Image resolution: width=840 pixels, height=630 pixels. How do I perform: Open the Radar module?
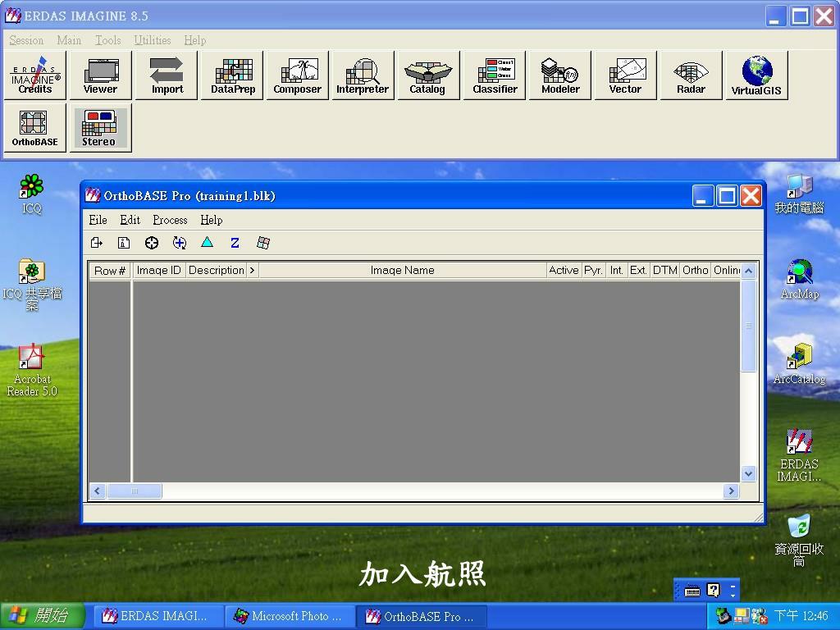coord(691,75)
